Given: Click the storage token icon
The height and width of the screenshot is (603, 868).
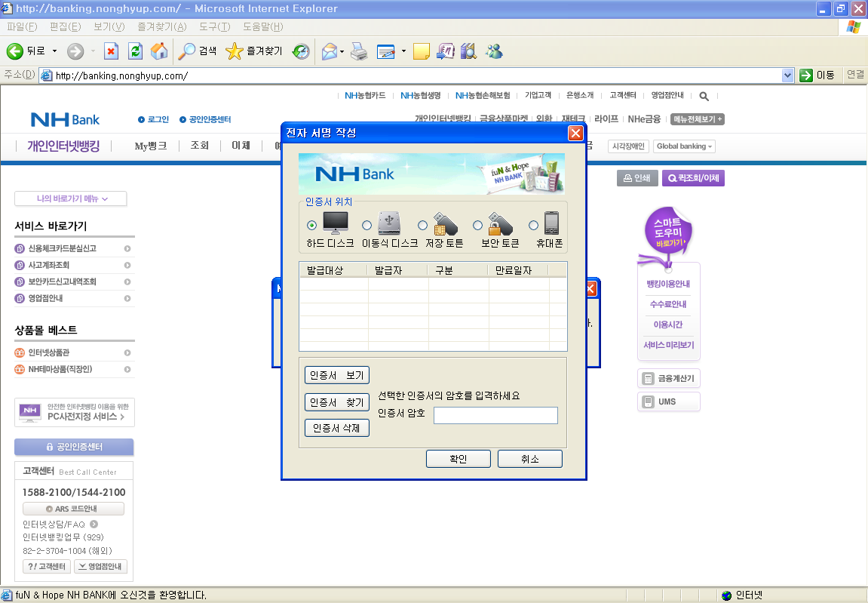Looking at the screenshot, I should tap(445, 224).
